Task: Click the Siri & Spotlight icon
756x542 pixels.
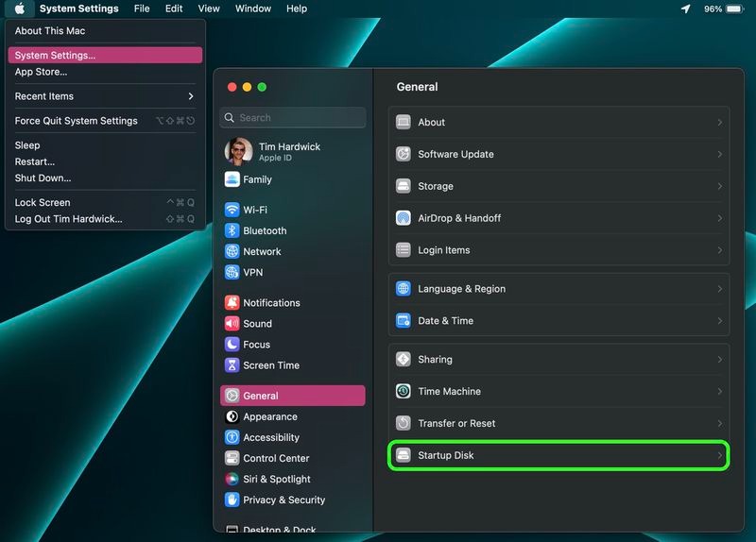Action: click(232, 479)
